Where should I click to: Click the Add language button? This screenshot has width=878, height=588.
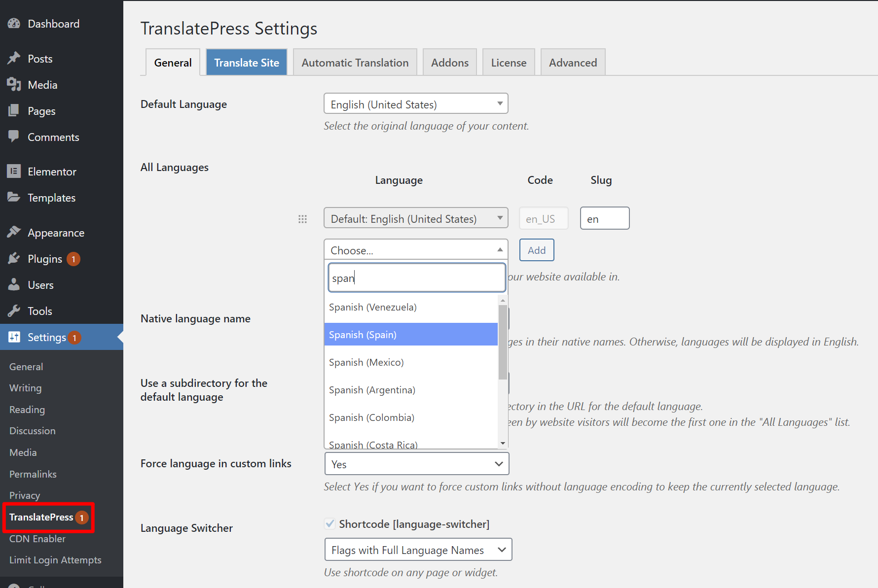click(x=537, y=250)
